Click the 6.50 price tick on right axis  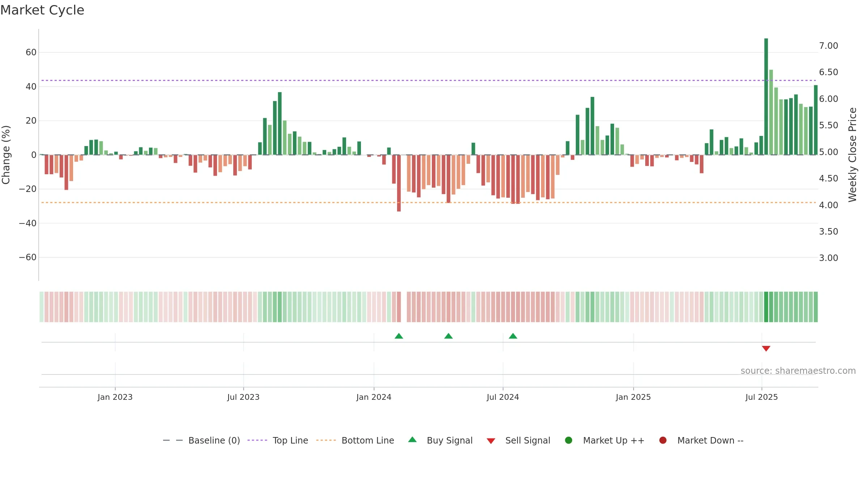pos(829,72)
